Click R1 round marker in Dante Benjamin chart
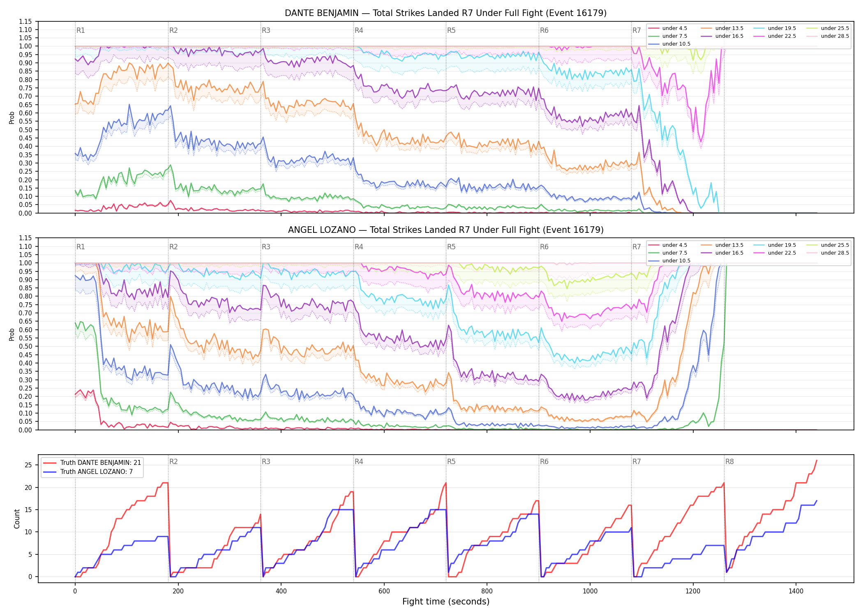The image size is (863, 616). pos(81,30)
